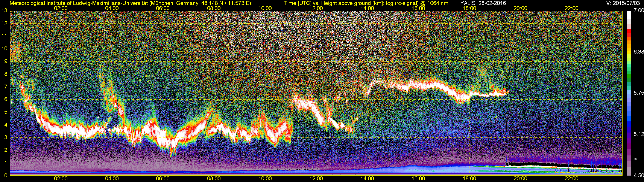The image size is (644, 182).
Task: Click the 22:00 label on the bottom time axis
Action: tap(571, 179)
